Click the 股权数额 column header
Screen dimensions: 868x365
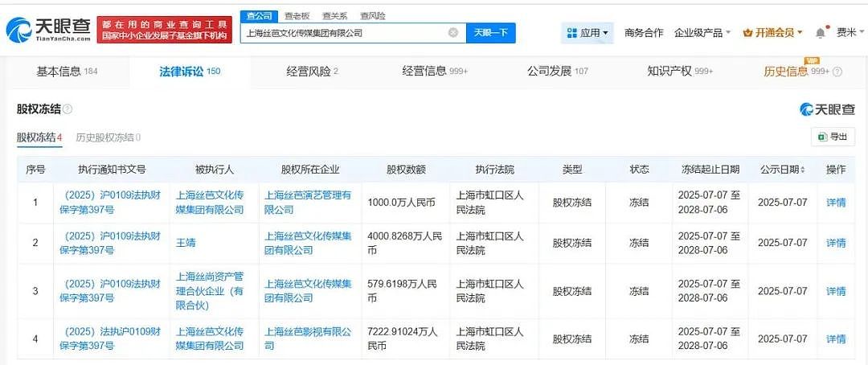click(x=406, y=170)
